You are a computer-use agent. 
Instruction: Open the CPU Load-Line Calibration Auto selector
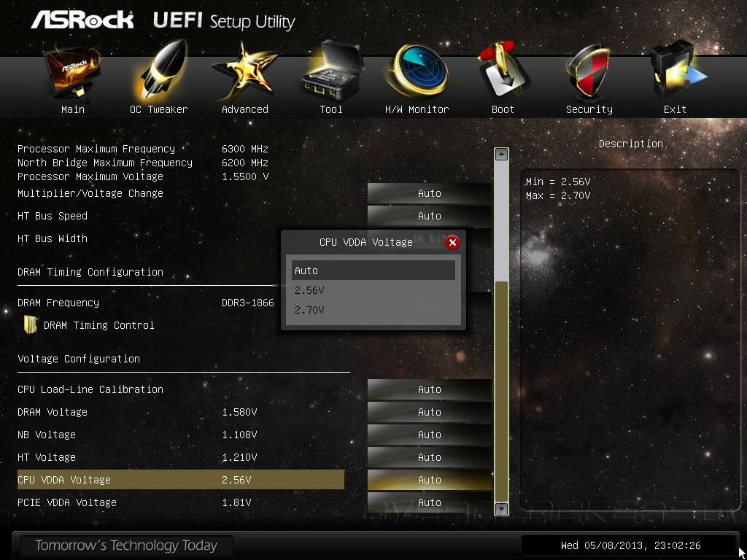429,389
